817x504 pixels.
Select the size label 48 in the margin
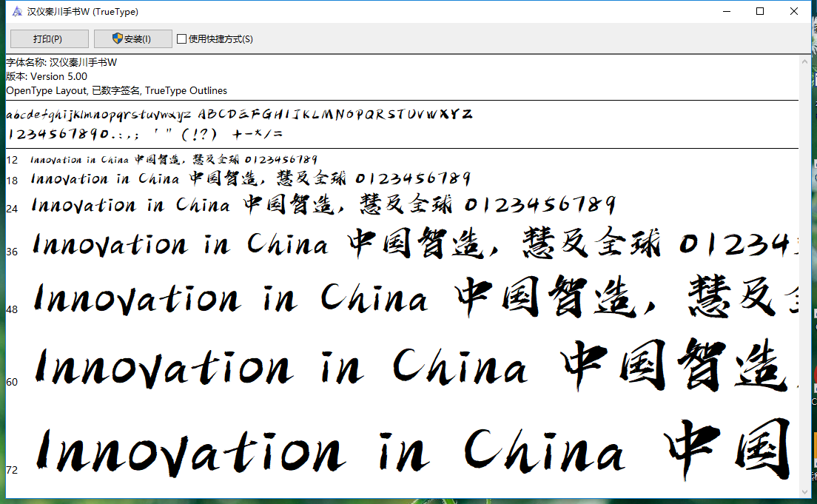click(x=12, y=311)
